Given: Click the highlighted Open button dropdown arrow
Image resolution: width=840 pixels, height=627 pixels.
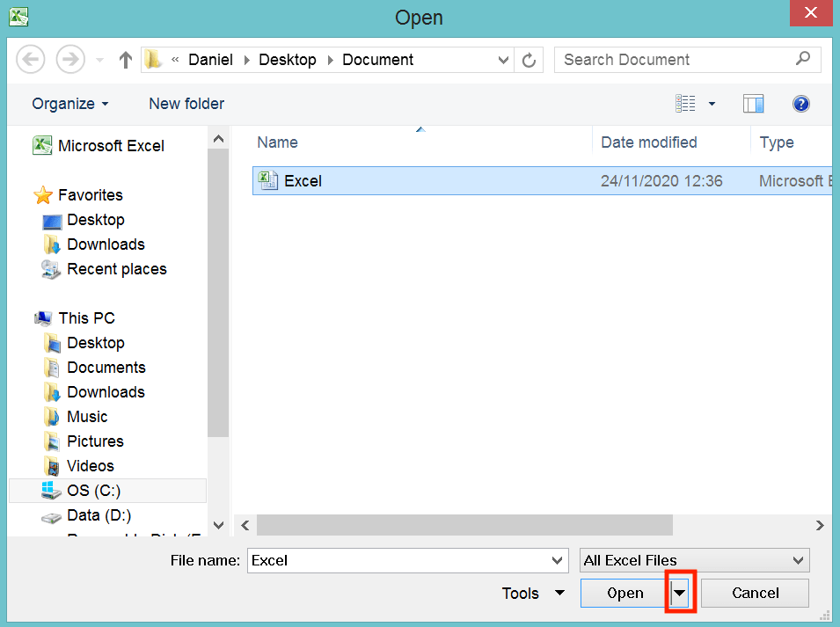Looking at the screenshot, I should tap(679, 593).
